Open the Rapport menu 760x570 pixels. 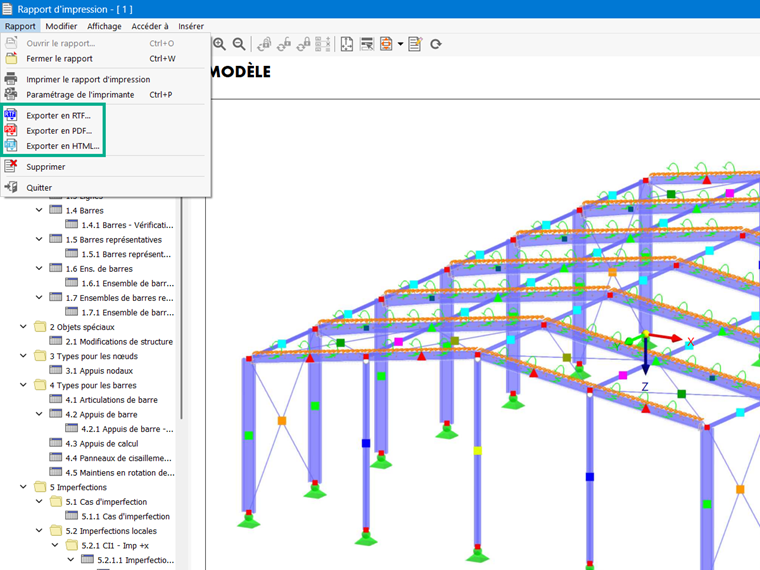click(x=20, y=26)
